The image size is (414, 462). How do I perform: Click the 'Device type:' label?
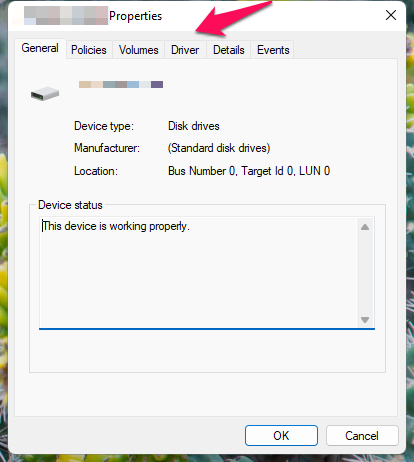pos(104,126)
